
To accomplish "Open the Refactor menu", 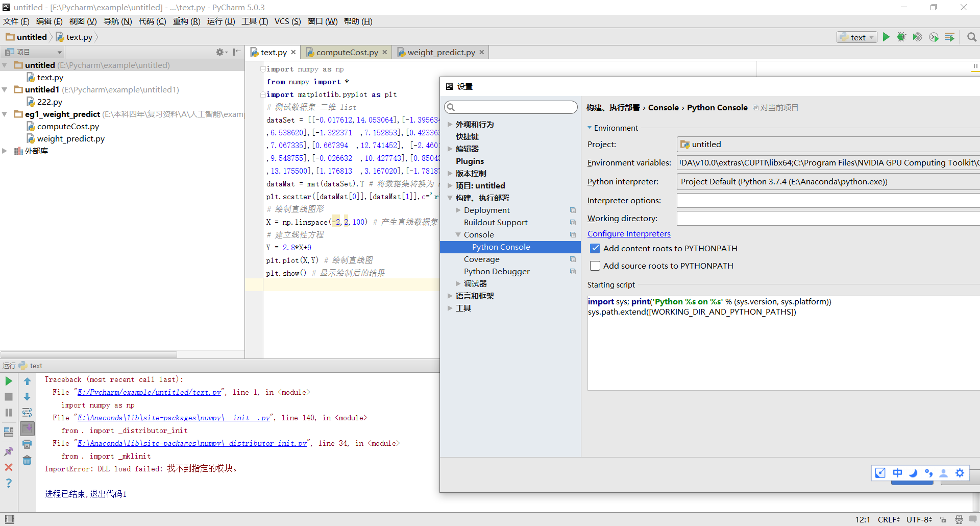I will (186, 21).
